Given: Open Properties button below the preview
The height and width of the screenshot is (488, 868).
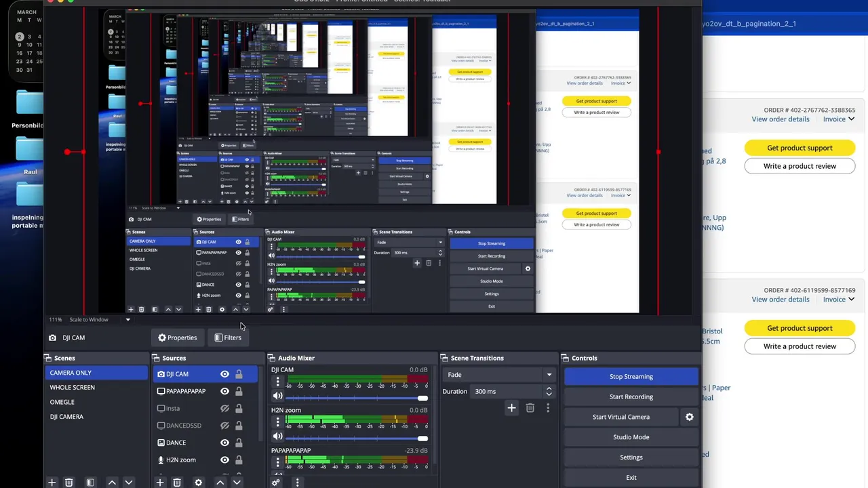Looking at the screenshot, I should pos(178,338).
